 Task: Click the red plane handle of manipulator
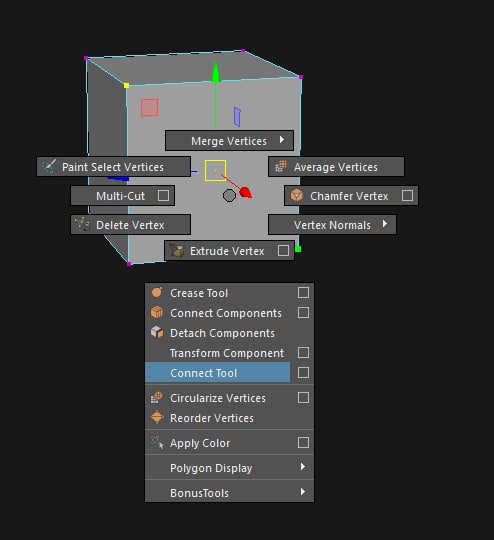150,108
